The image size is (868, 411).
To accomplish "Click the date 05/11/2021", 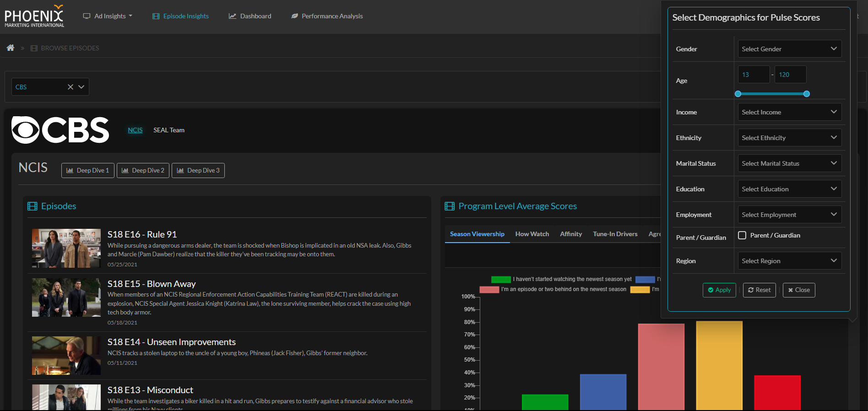I will (x=122, y=363).
